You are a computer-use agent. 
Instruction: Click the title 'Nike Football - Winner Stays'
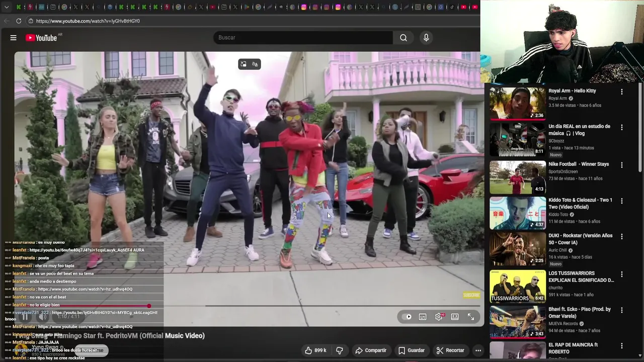[579, 164]
